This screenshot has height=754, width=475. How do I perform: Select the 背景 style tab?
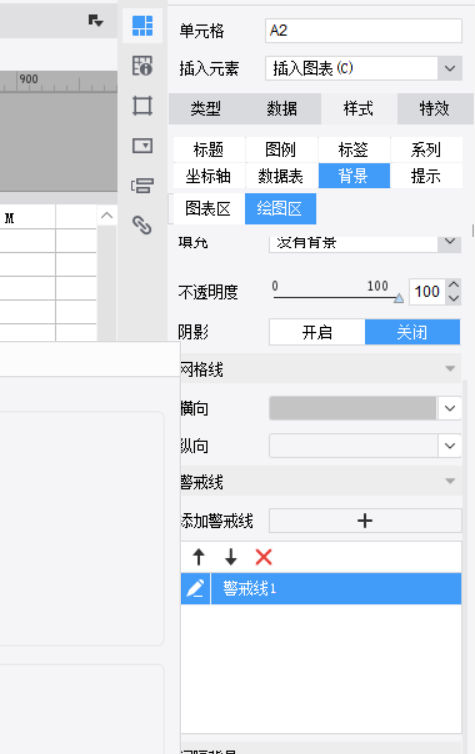click(354, 176)
